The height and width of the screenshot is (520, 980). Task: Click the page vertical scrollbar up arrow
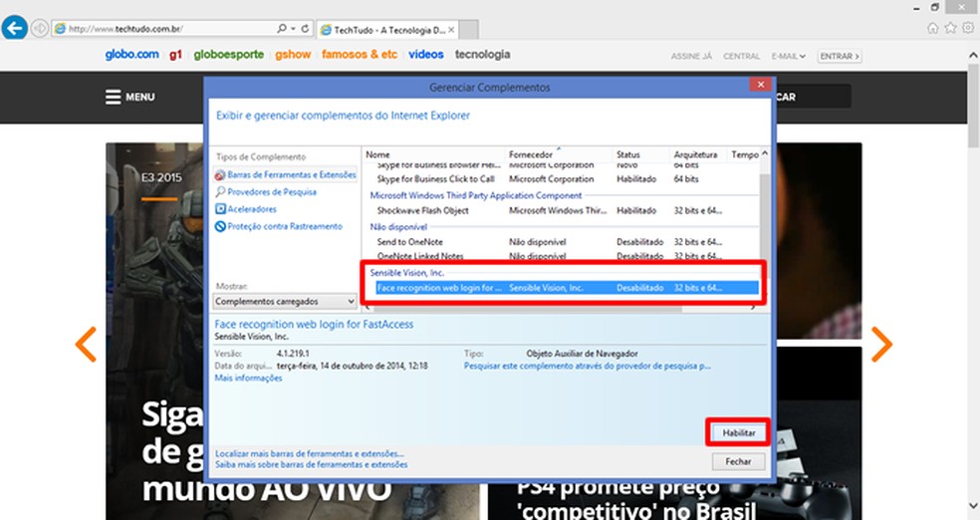pyautogui.click(x=973, y=56)
